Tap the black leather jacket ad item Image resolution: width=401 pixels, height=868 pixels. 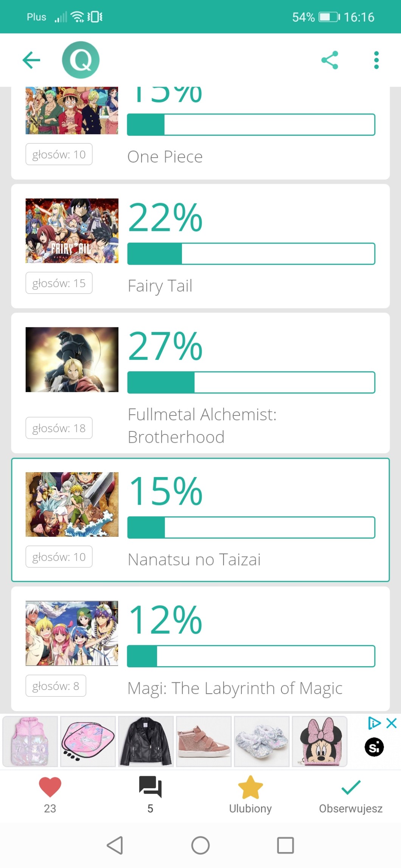146,741
